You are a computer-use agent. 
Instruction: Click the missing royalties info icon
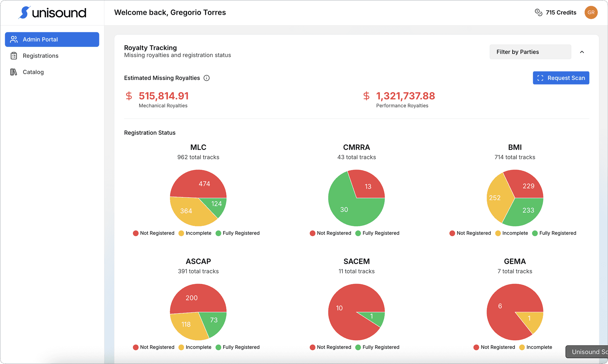(x=206, y=78)
